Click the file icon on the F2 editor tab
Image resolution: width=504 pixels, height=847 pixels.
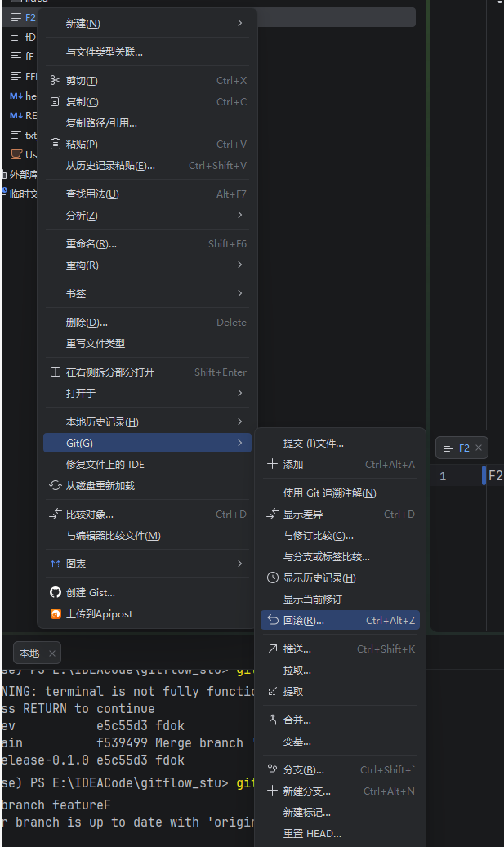click(448, 448)
